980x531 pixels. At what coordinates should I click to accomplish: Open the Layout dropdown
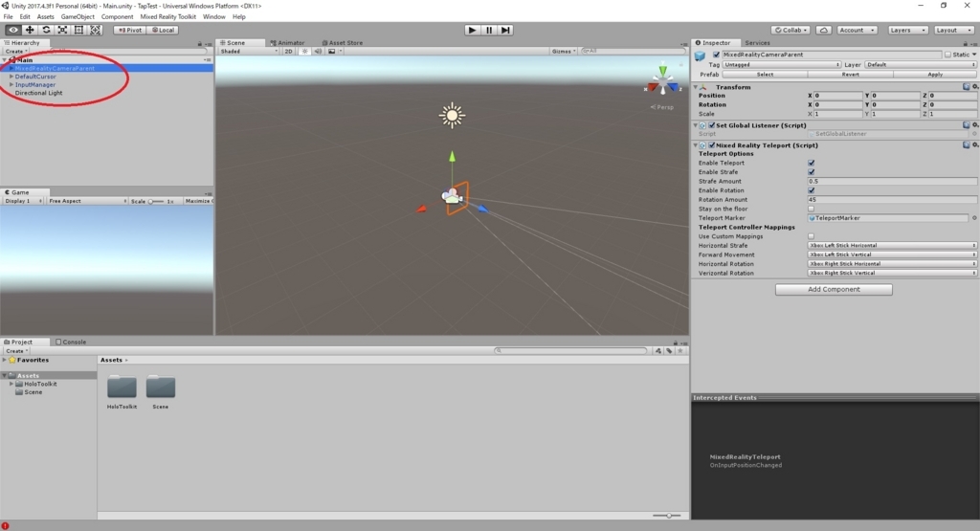coord(954,30)
